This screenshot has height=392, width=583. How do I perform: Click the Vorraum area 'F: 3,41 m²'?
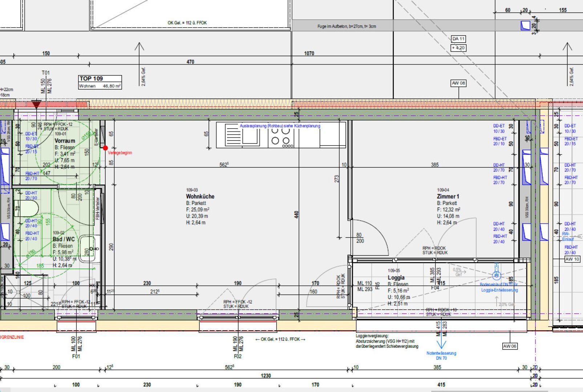(65, 154)
